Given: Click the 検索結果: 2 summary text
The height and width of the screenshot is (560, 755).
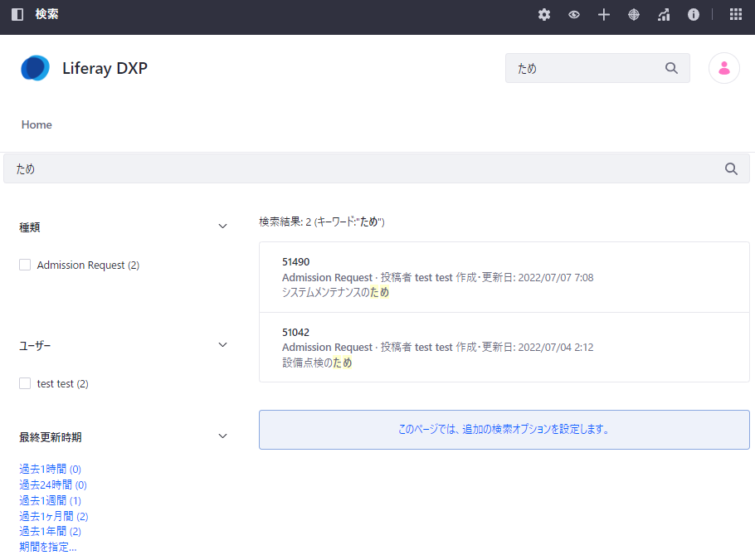Looking at the screenshot, I should 322,222.
